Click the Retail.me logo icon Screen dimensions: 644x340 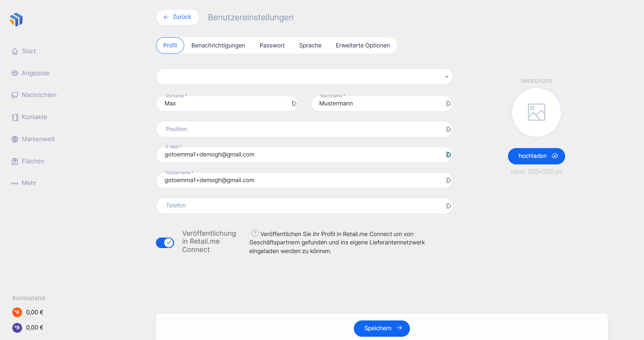tap(16, 20)
